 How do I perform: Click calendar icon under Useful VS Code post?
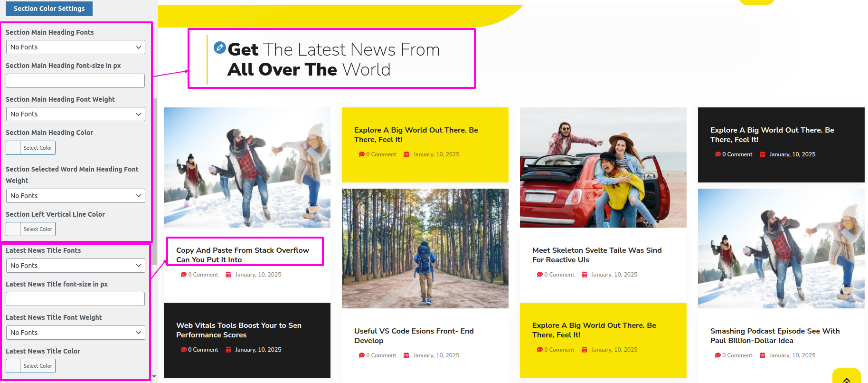pos(406,355)
